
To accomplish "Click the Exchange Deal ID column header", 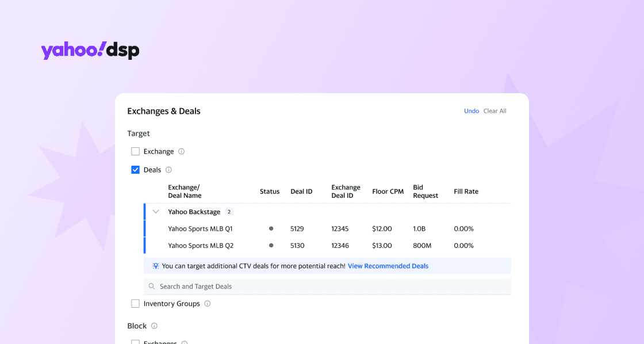I will (346, 192).
